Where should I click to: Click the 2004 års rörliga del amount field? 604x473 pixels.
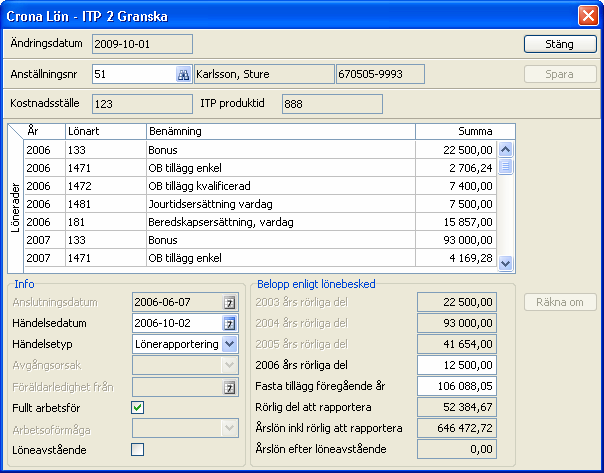point(457,323)
